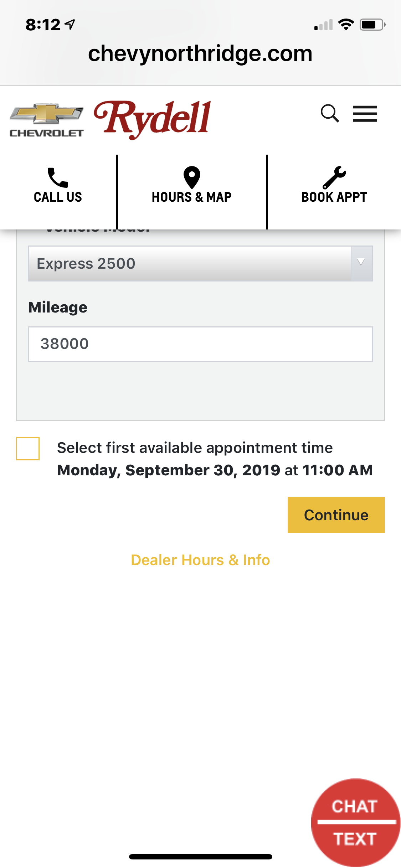Select the HOURS & MAP tab label
Viewport: 401px width, 868px height.
(x=192, y=197)
